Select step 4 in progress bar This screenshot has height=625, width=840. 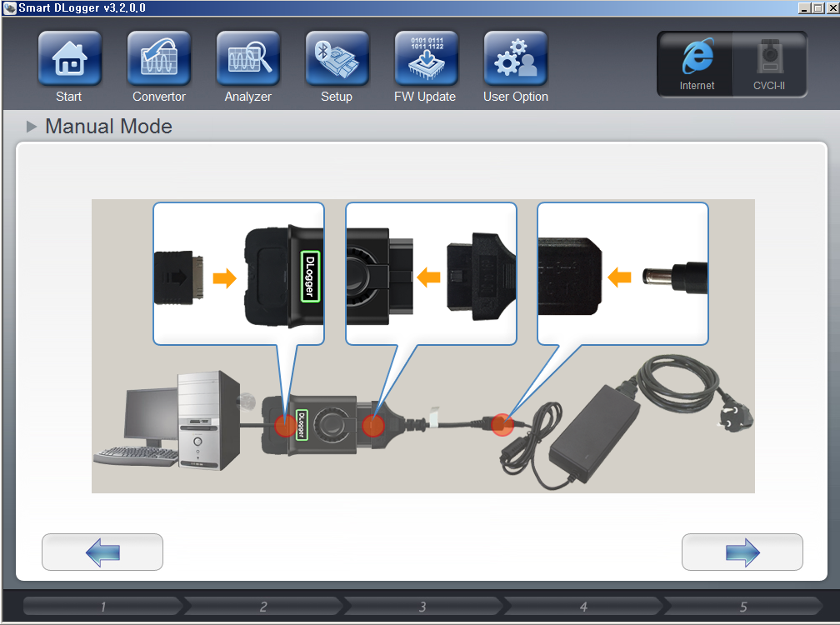[x=582, y=607]
